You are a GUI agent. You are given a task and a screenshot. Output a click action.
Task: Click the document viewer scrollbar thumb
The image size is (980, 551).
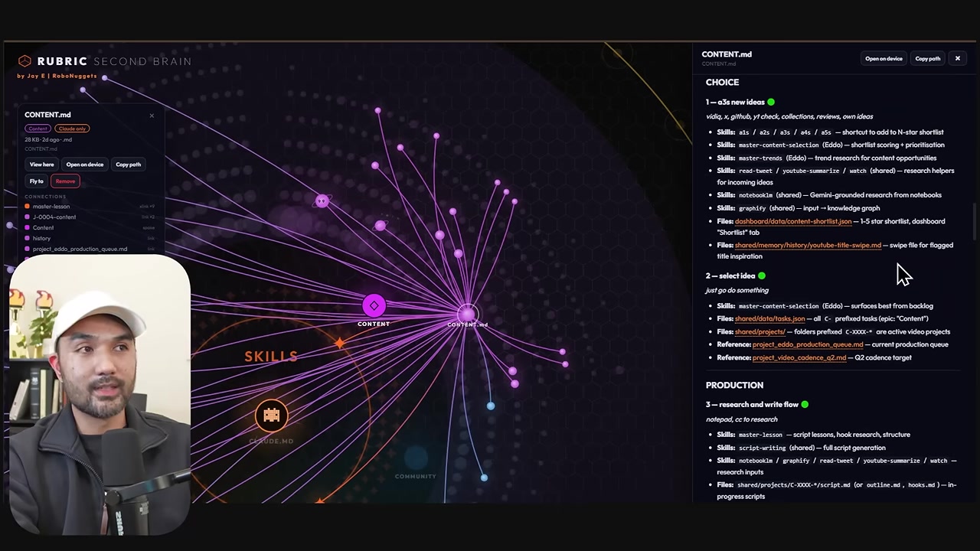click(x=974, y=221)
